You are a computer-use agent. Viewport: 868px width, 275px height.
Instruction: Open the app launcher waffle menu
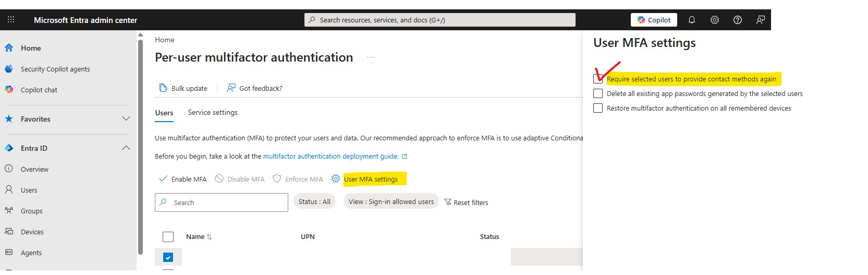[x=11, y=20]
